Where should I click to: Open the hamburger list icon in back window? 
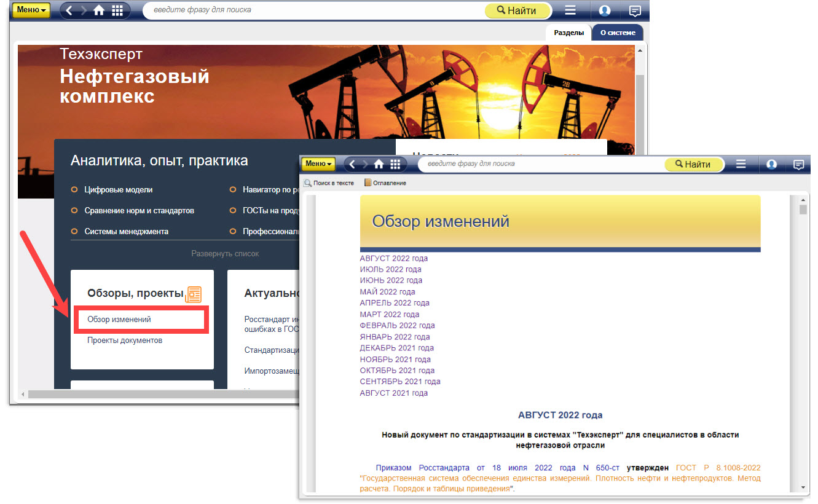570,10
